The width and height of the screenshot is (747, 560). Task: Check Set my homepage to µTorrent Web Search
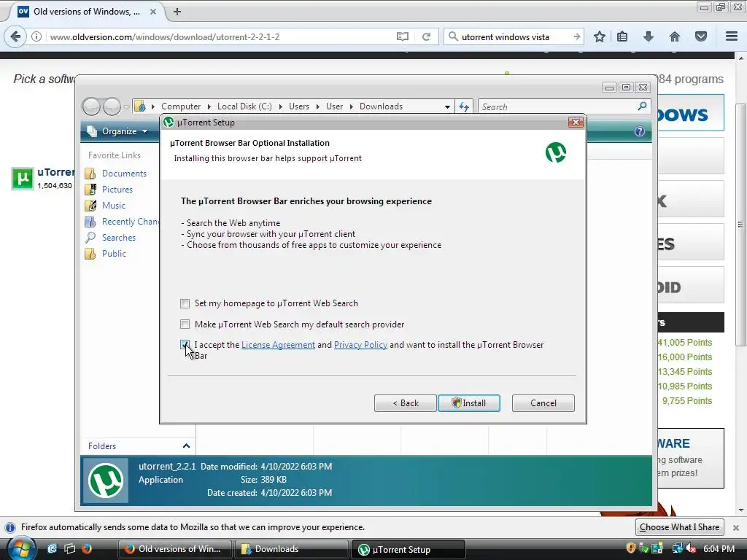(185, 303)
